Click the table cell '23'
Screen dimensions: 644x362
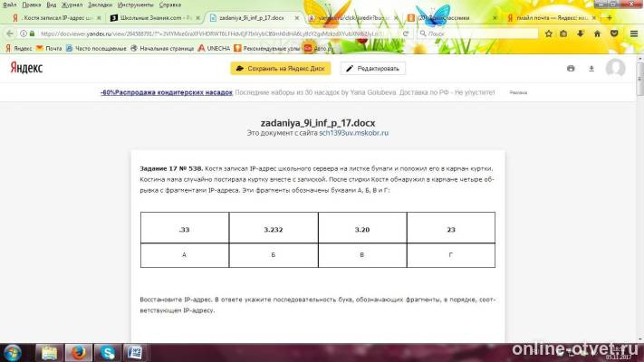[x=451, y=228]
